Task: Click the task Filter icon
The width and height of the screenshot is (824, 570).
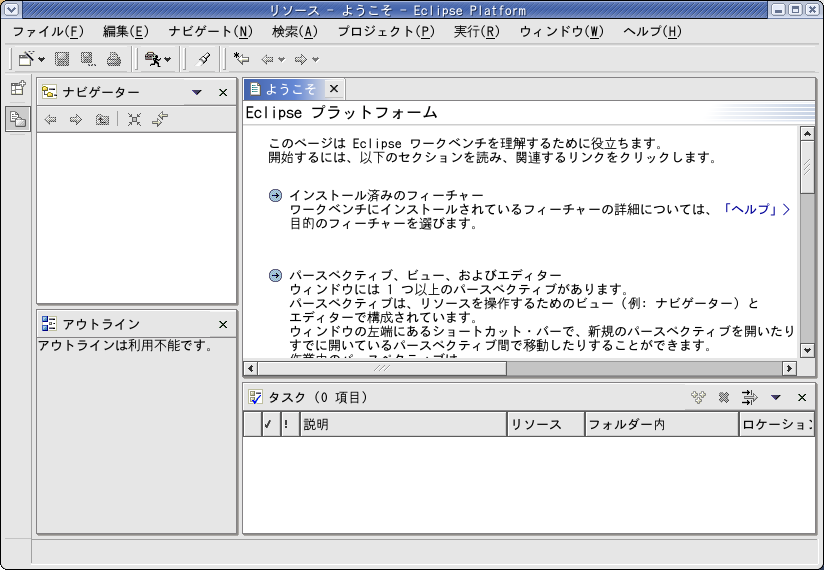Action: (x=750, y=398)
